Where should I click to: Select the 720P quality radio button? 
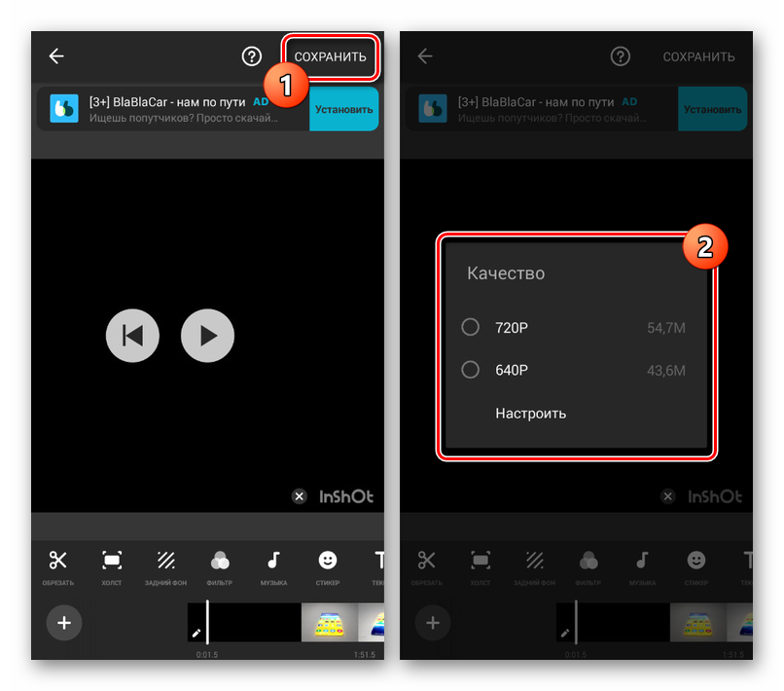pos(470,328)
